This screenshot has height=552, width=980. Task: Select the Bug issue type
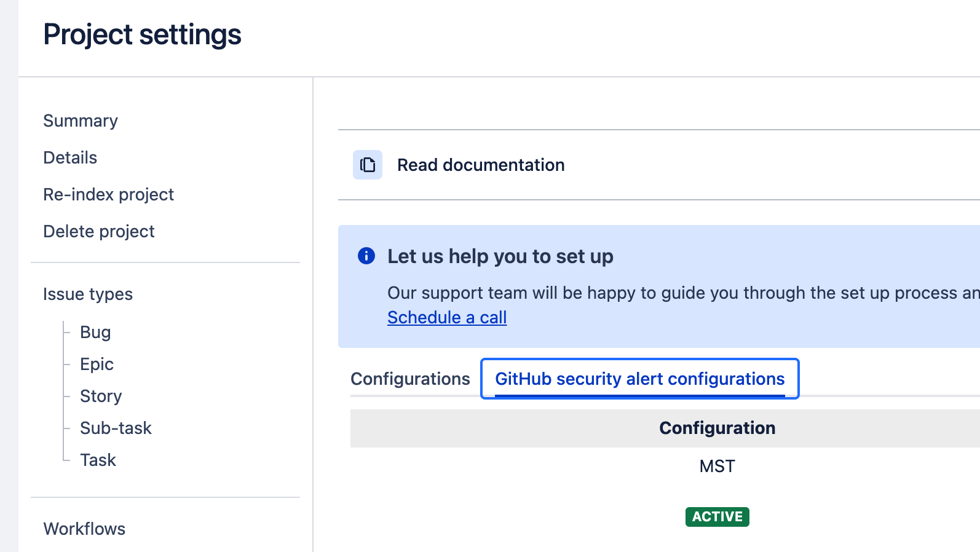click(95, 333)
